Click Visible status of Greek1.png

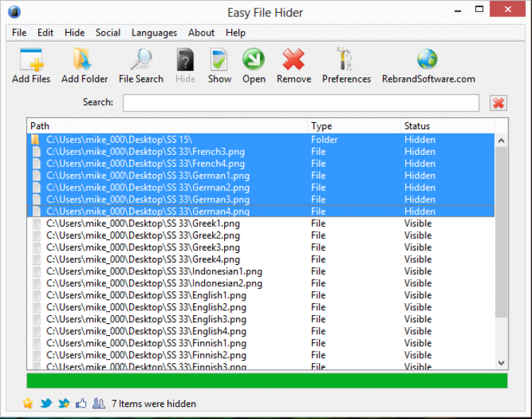(x=418, y=224)
